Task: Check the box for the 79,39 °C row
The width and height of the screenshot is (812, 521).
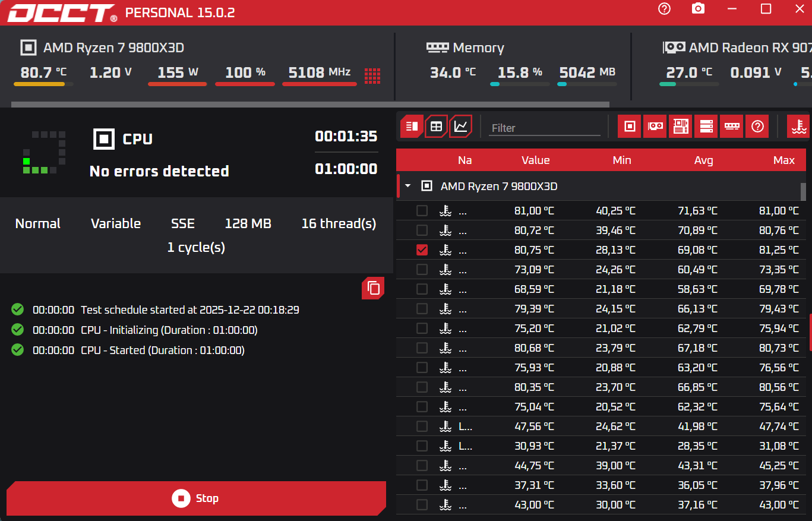Action: click(x=422, y=308)
